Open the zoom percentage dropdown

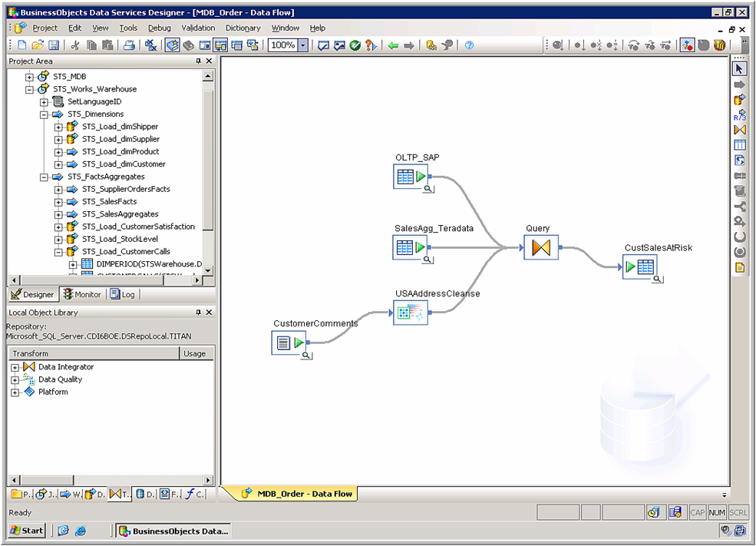point(303,45)
